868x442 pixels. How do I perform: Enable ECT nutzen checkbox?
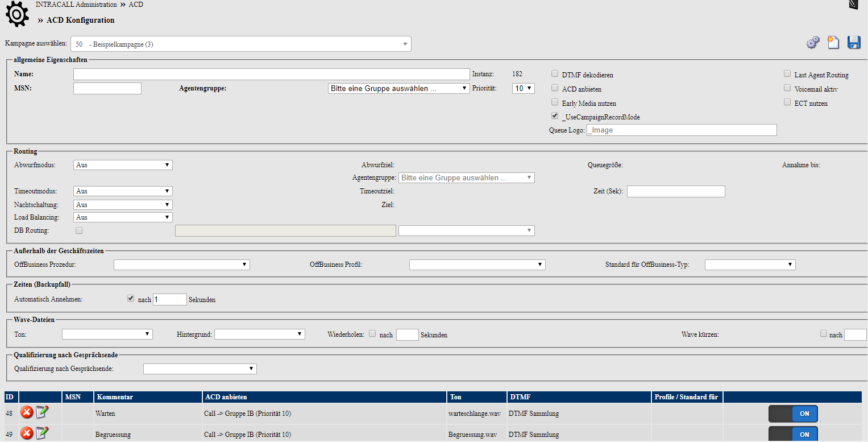787,102
